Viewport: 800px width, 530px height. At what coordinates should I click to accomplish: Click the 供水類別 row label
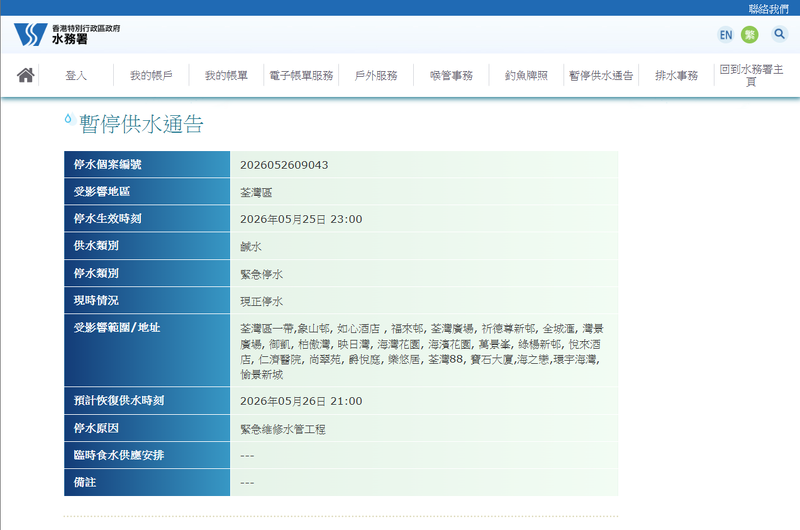(x=96, y=245)
